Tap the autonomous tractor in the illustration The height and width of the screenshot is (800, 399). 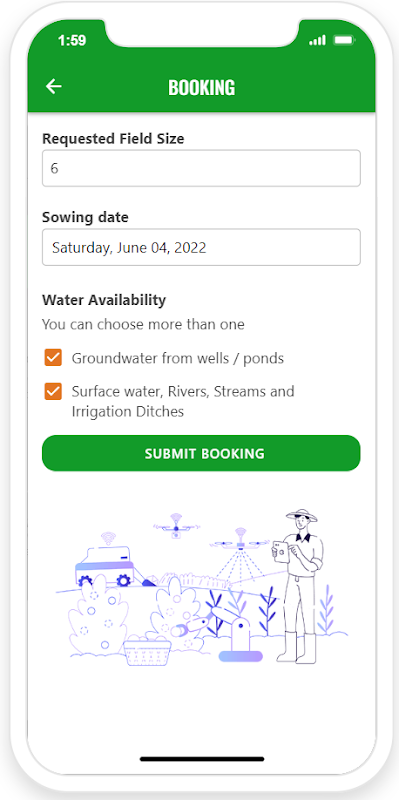pos(105,562)
